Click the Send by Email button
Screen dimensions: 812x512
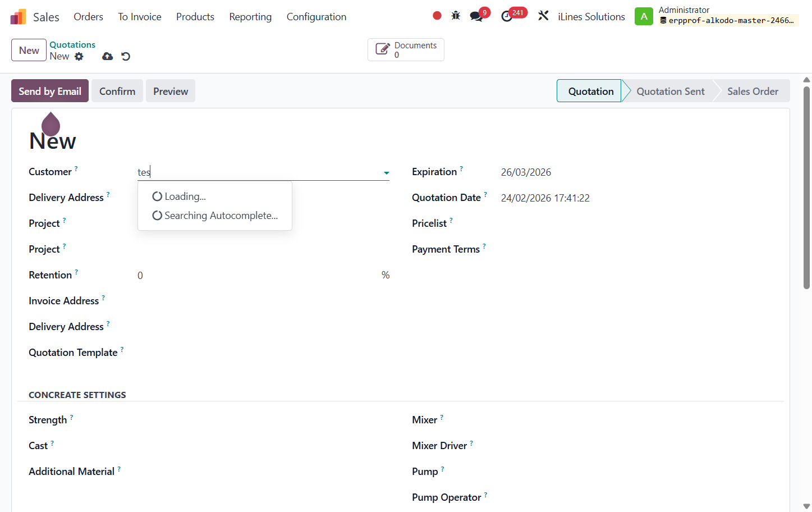click(50, 91)
